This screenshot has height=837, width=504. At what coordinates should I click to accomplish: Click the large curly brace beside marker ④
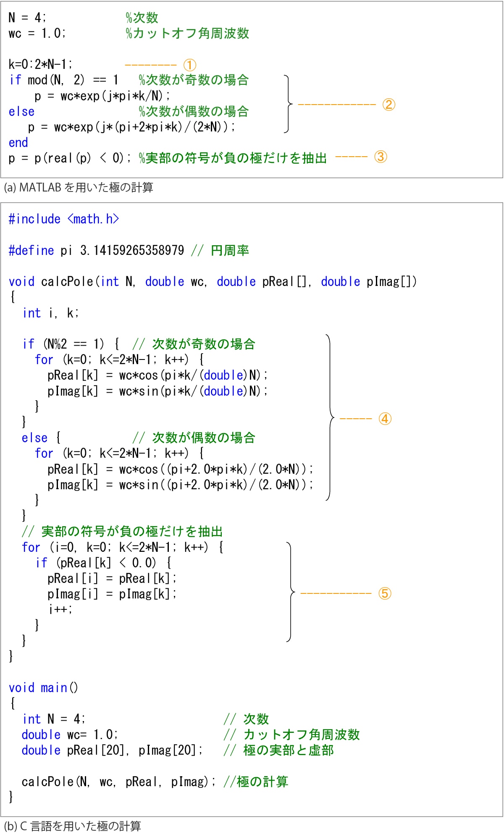coord(330,417)
